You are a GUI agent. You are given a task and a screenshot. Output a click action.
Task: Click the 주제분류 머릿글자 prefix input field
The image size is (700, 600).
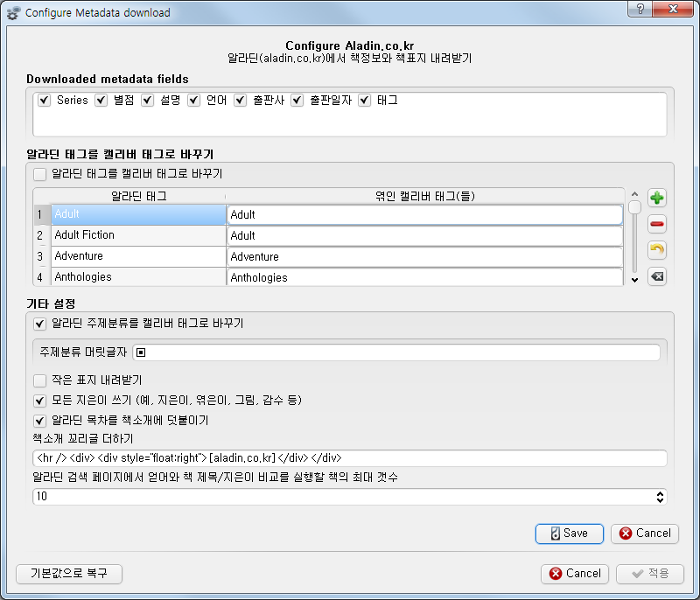(396, 352)
